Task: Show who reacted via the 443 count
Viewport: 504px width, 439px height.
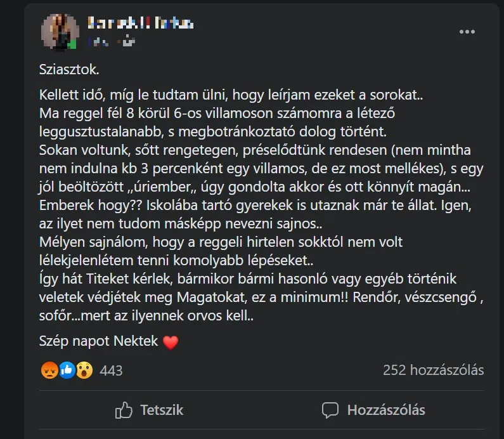Action: point(111,370)
